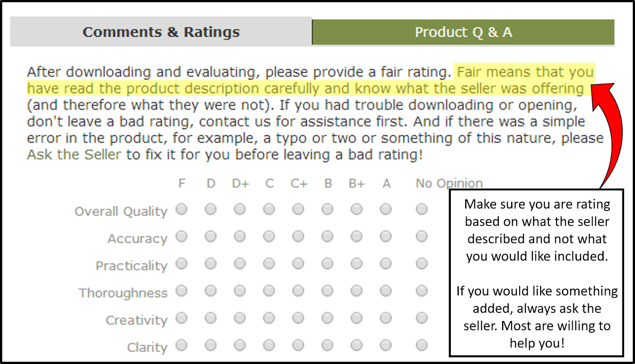Image resolution: width=635 pixels, height=364 pixels.
Task: Rate Practicality as C+
Action: (x=298, y=264)
